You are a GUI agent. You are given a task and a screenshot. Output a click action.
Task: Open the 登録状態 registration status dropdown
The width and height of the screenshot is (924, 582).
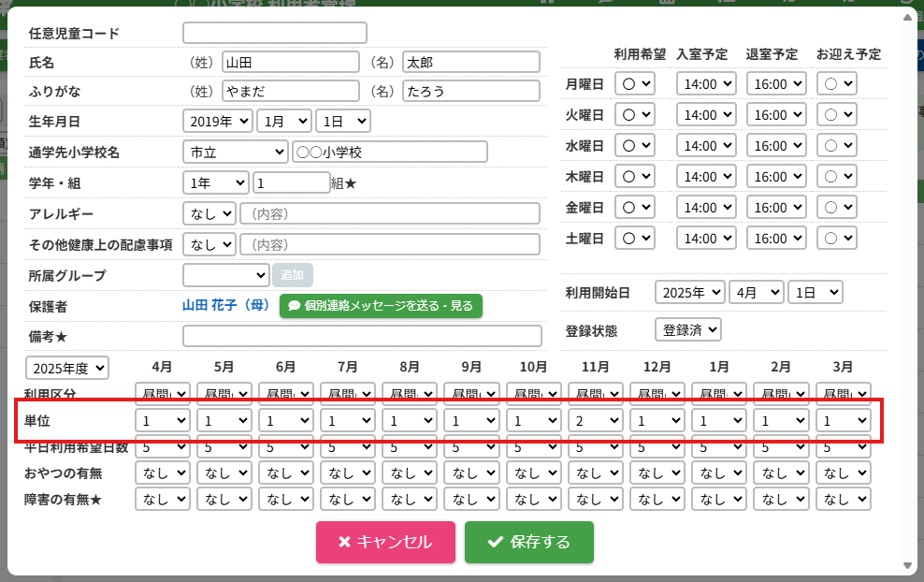point(688,330)
